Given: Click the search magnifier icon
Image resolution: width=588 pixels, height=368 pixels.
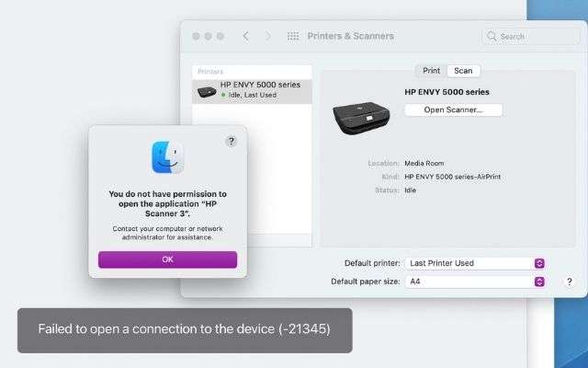Looking at the screenshot, I should [492, 36].
